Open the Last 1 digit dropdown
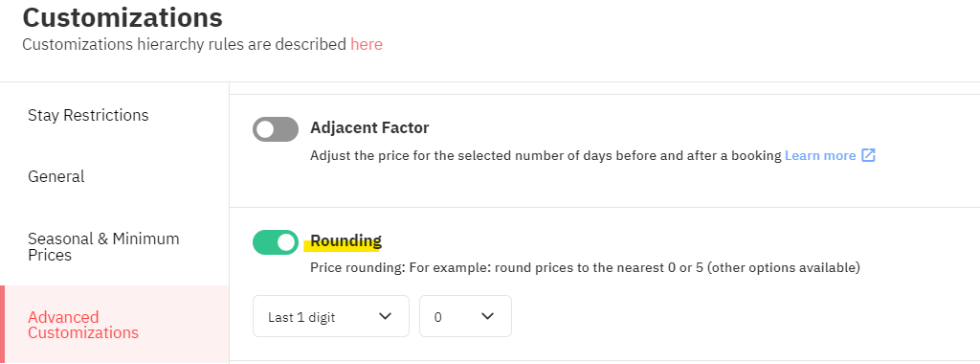The image size is (980, 364). (331, 316)
